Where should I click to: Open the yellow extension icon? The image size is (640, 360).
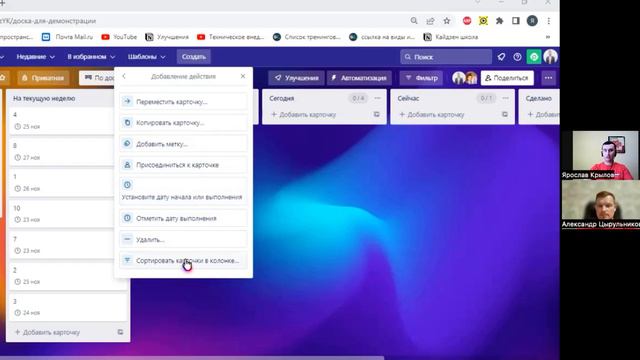483,21
